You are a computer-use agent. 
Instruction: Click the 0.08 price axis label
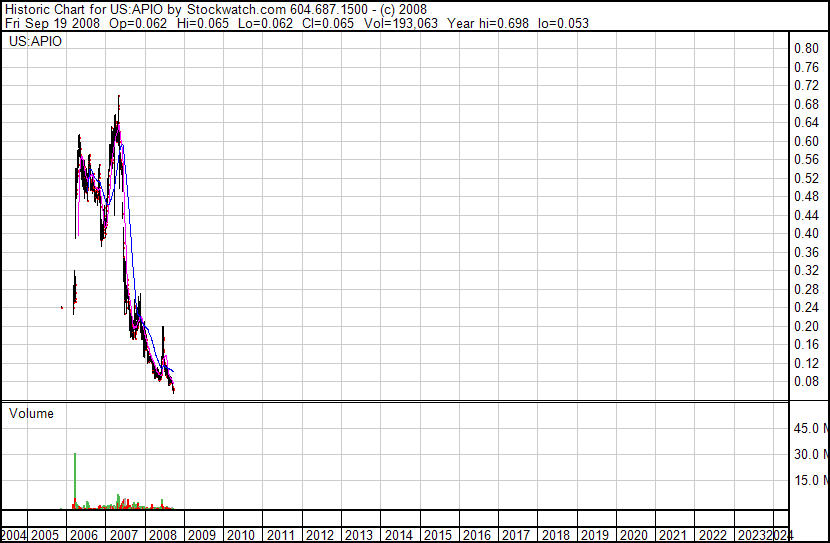(806, 381)
